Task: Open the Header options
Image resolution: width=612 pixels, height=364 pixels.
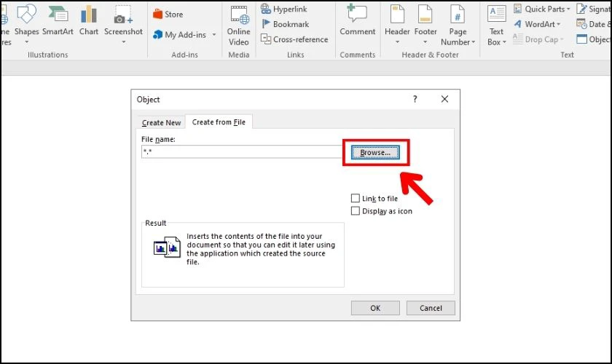Action: click(x=397, y=23)
